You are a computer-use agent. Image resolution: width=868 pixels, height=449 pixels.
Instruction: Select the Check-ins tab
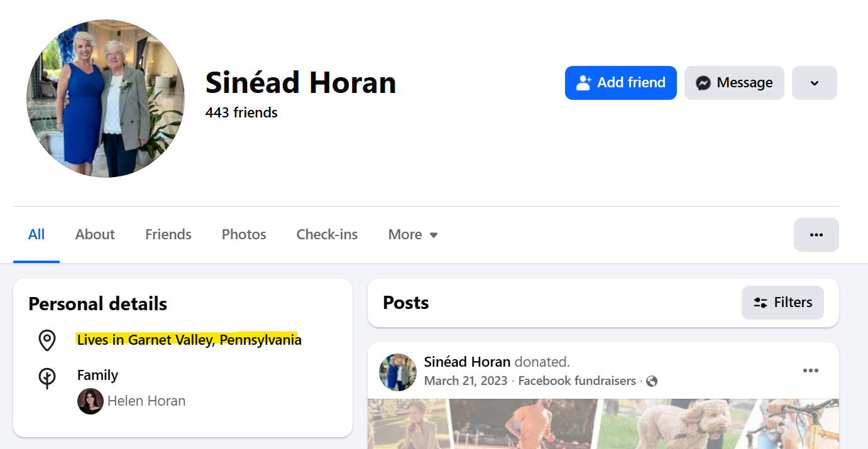click(327, 235)
